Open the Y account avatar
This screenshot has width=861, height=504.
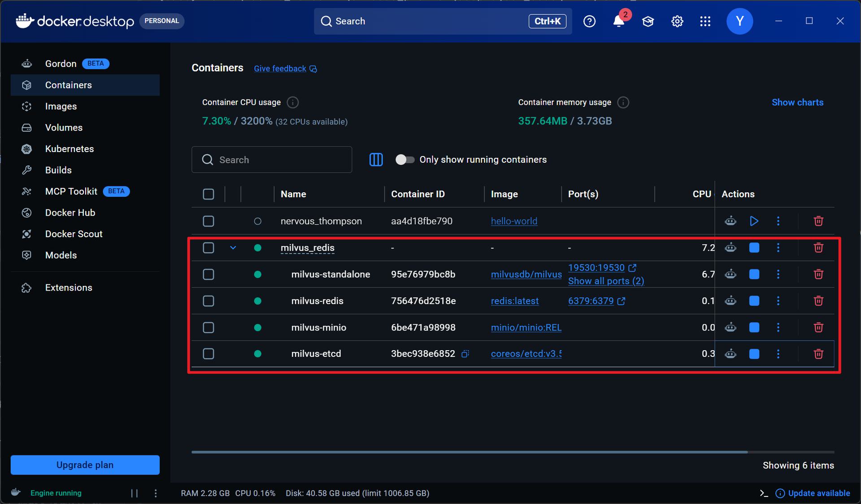(x=739, y=21)
